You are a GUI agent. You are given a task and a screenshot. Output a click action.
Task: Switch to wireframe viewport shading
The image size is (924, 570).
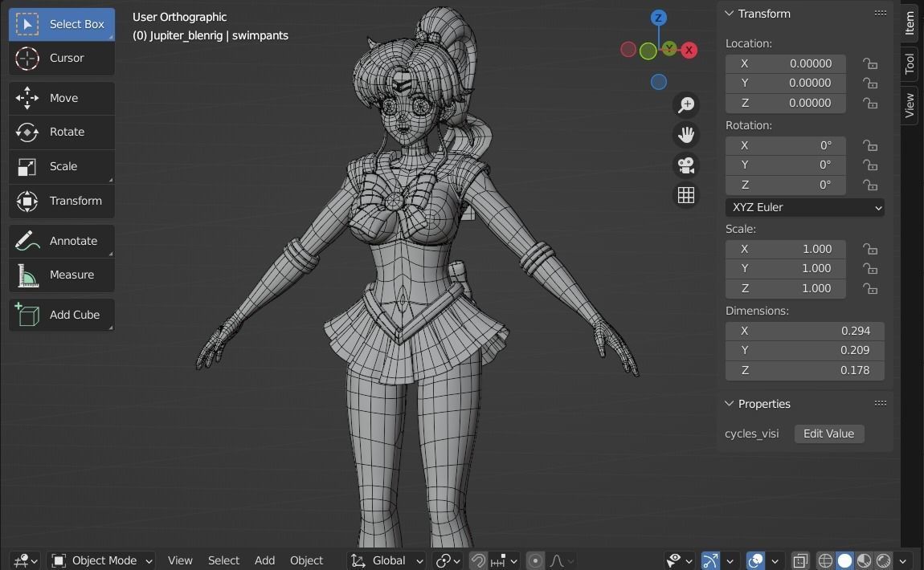[x=826, y=560]
